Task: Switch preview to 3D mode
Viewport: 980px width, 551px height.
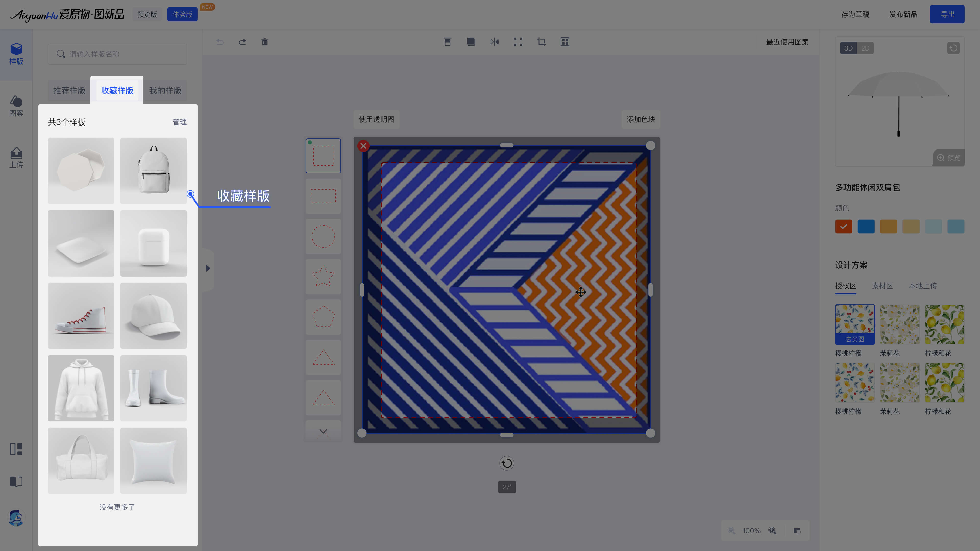Action: click(x=848, y=48)
